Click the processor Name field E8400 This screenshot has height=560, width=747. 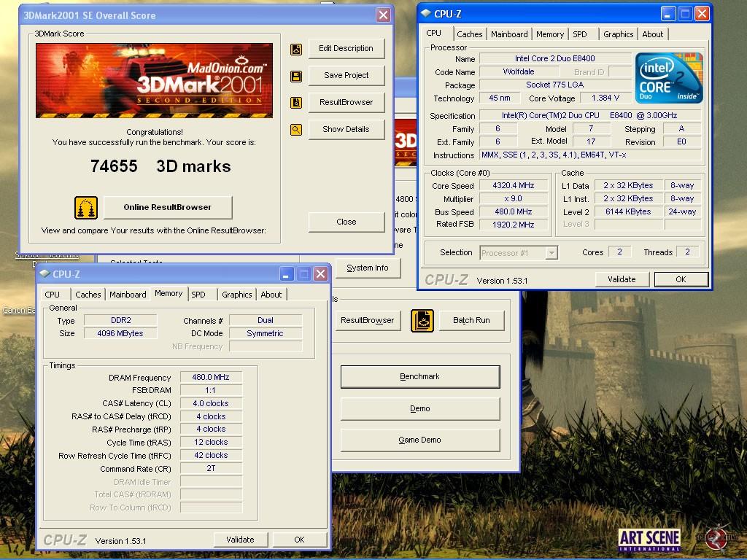[x=554, y=58]
